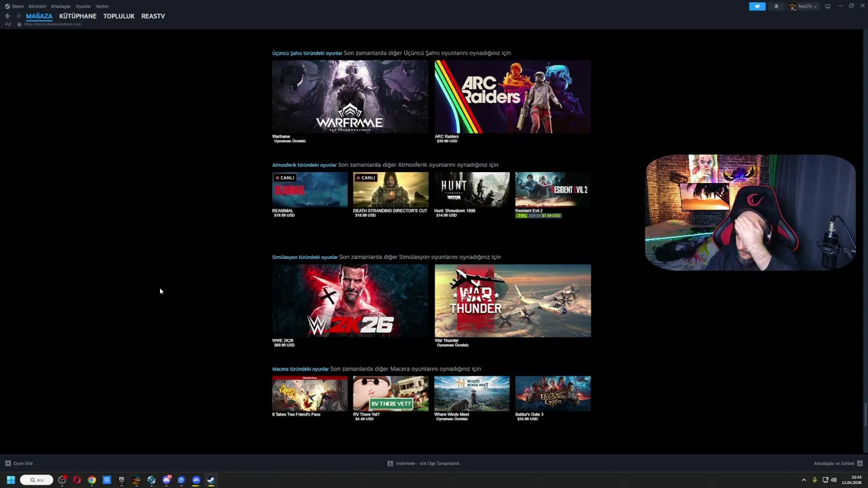Open 'Simülasyon türündeki oyunlar' link

pos(305,257)
